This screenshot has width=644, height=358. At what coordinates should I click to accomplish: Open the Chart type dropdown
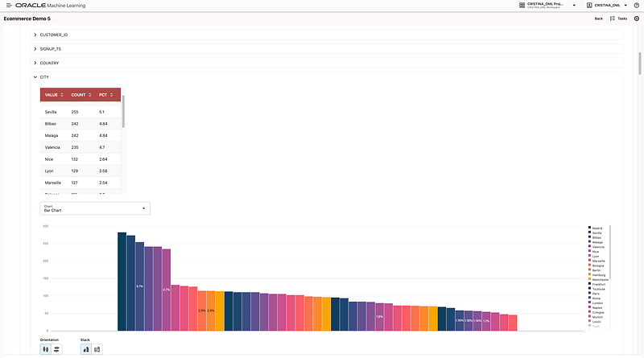(94, 208)
